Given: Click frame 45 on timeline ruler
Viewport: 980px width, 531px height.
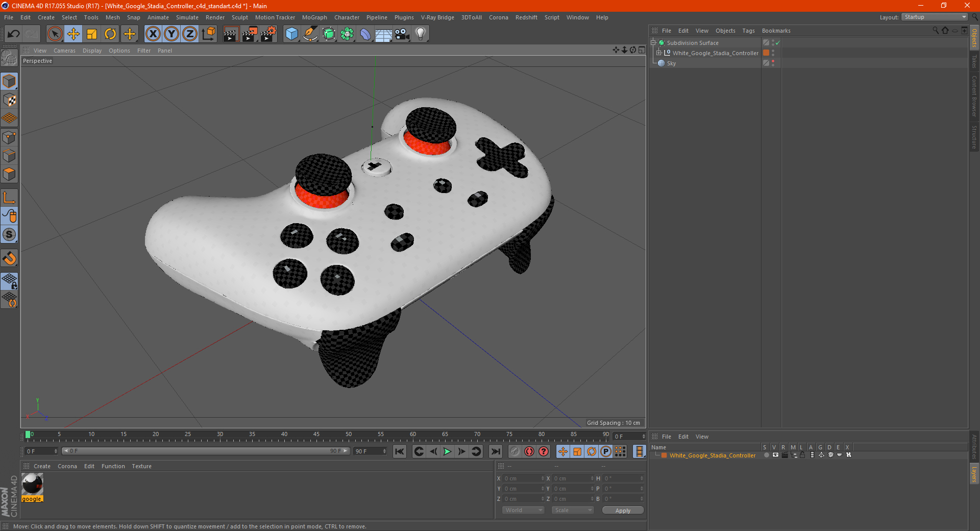Looking at the screenshot, I should [316, 435].
